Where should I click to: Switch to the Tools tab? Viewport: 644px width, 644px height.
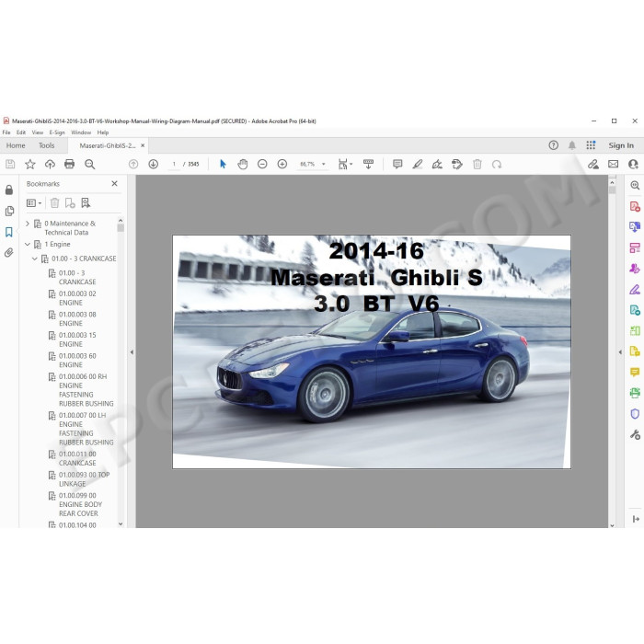click(46, 145)
